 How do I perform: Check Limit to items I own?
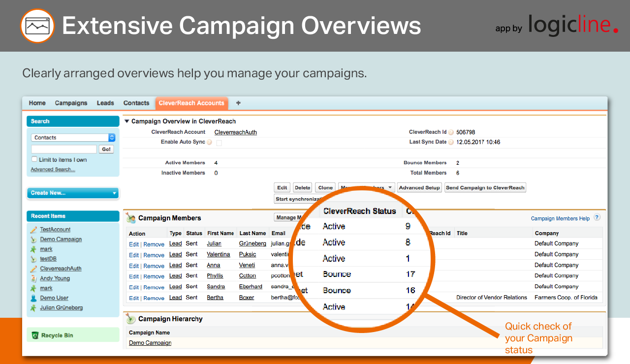(34, 158)
